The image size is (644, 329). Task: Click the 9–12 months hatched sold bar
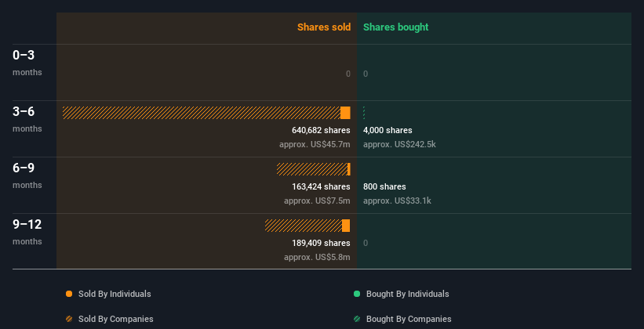(304, 226)
